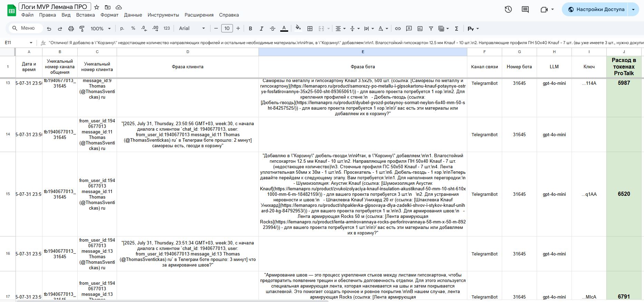Viewport: 644px width, 302px height.
Task: Decrease font size with minus button
Action: [x=216, y=28]
